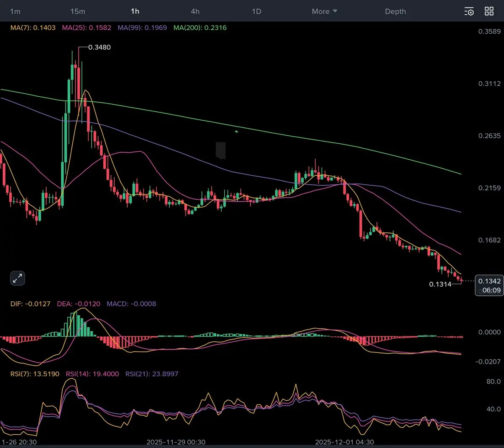Click the DIF: -0.0127 value
Image resolution: width=504 pixels, height=448 pixels.
30,304
